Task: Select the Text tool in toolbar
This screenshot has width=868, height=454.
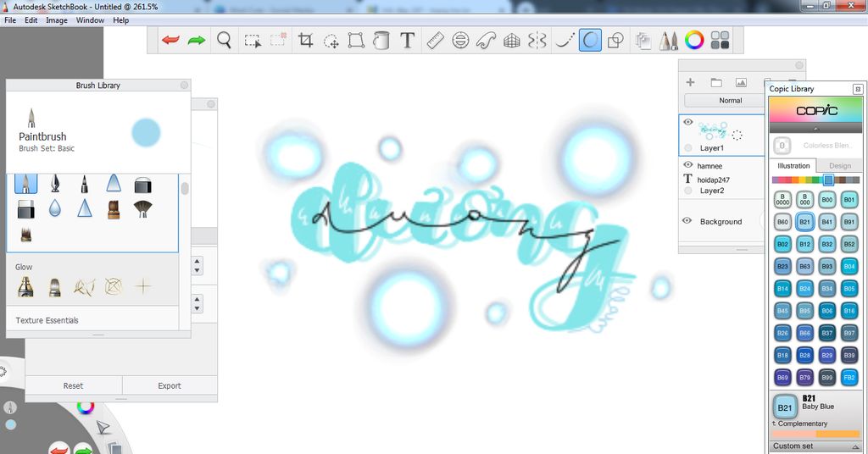Action: pos(408,41)
